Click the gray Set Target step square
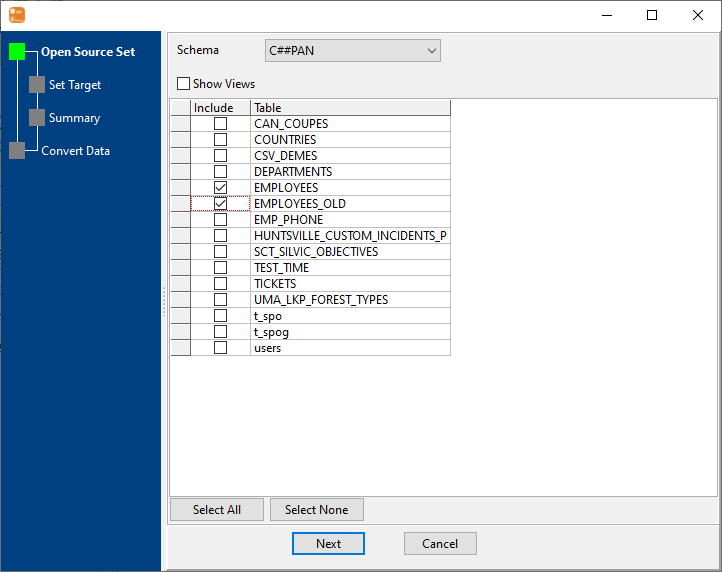The image size is (722, 572). click(x=37, y=85)
